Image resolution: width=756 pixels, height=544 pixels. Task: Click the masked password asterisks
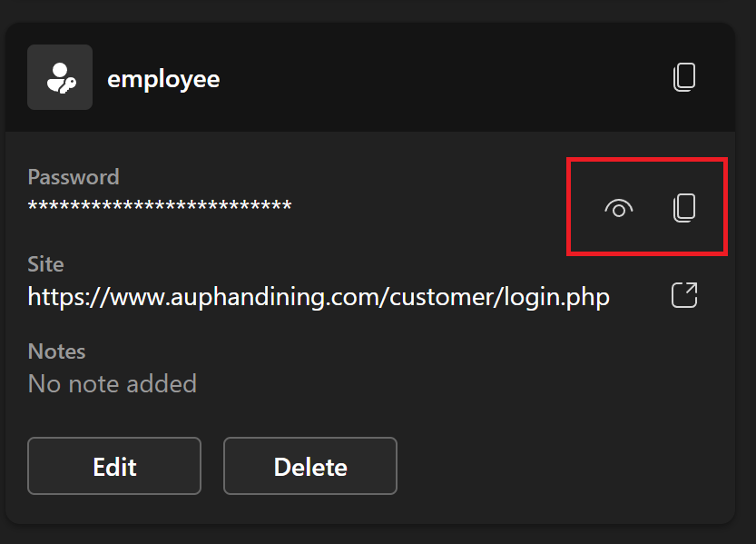[x=160, y=206]
